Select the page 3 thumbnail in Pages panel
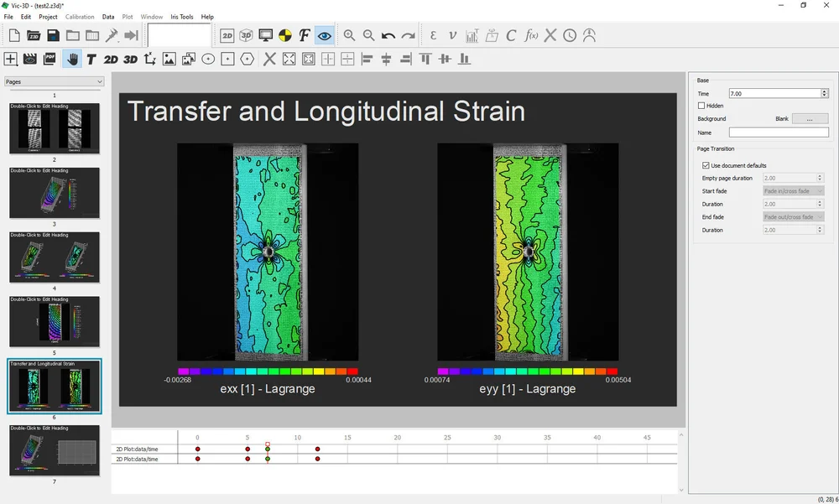Screen dimensions: 839x504 pos(55,257)
